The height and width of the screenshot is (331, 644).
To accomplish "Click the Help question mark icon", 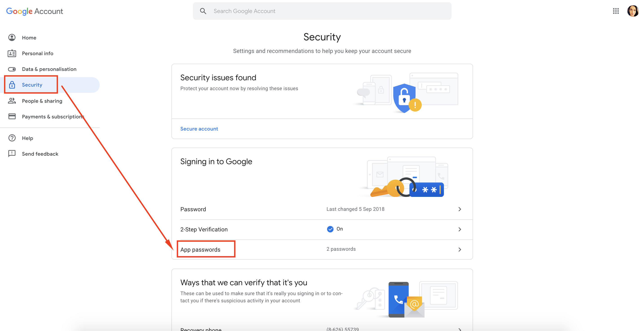I will (x=12, y=138).
